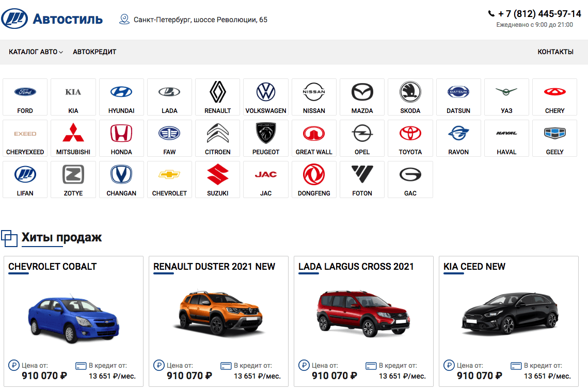
Task: Click the map pin location icon
Action: (x=124, y=19)
